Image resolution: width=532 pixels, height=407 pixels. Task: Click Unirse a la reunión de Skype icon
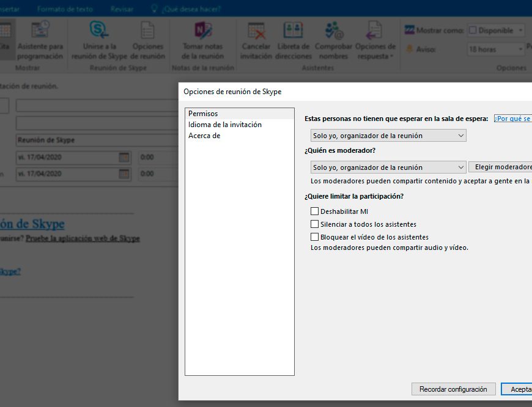click(98, 30)
